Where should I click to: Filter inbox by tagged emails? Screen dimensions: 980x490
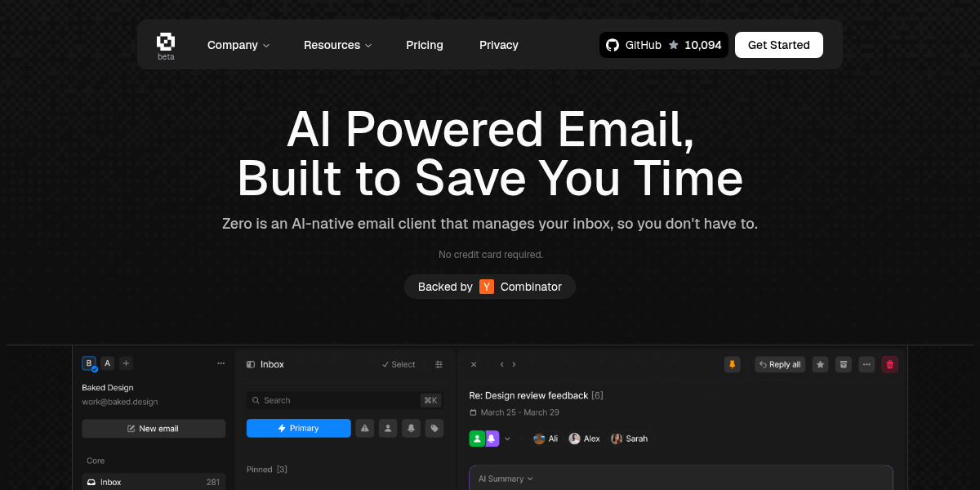click(434, 428)
